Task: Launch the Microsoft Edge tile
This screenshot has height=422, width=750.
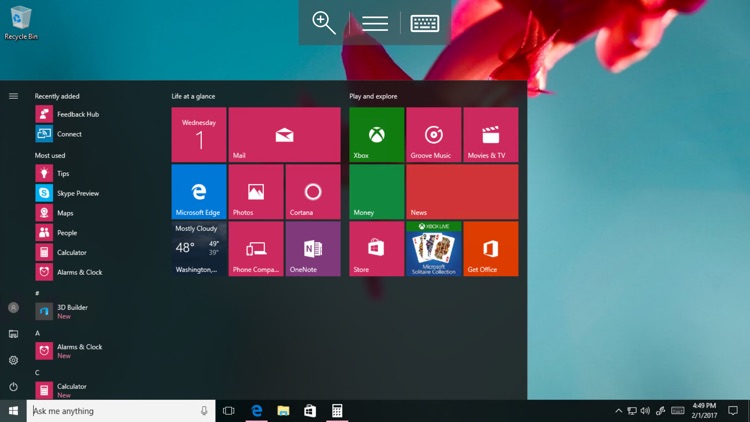Action: (x=199, y=191)
